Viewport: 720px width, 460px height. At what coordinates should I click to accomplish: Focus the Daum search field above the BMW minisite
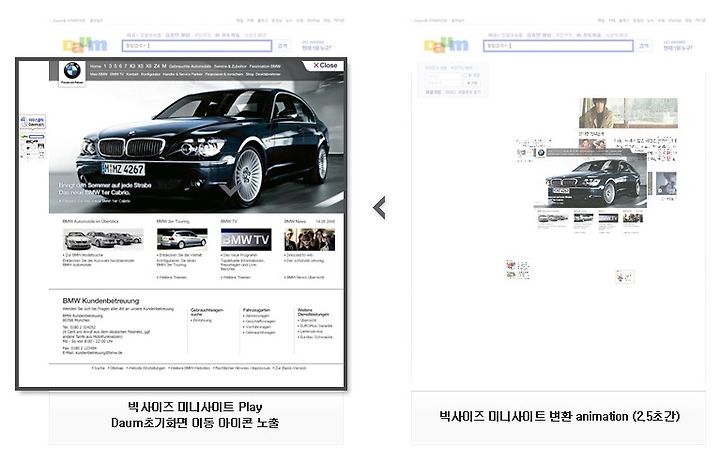[197, 46]
